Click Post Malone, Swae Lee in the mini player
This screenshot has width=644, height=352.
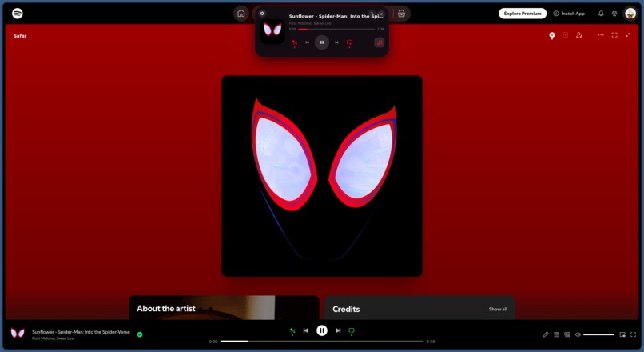coord(310,23)
